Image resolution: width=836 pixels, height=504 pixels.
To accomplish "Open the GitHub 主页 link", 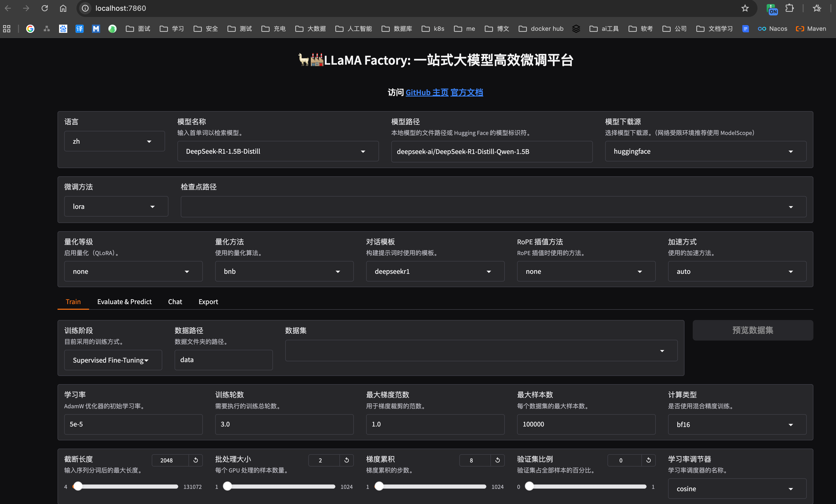I will coord(427,92).
